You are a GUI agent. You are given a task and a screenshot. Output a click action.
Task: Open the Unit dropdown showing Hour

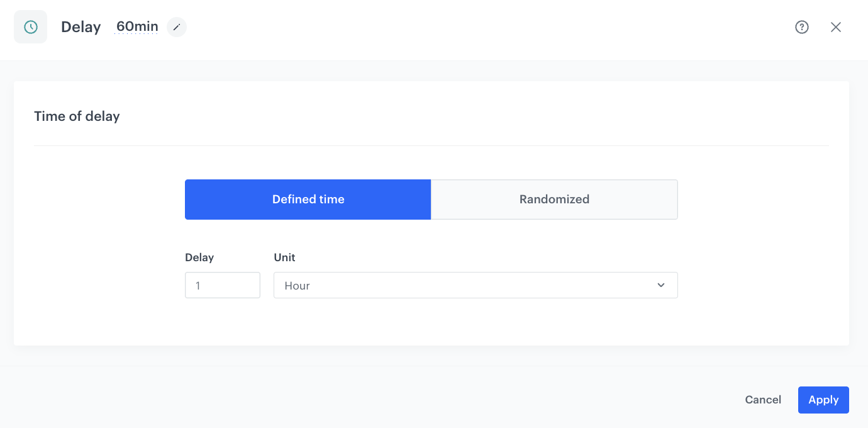click(476, 285)
